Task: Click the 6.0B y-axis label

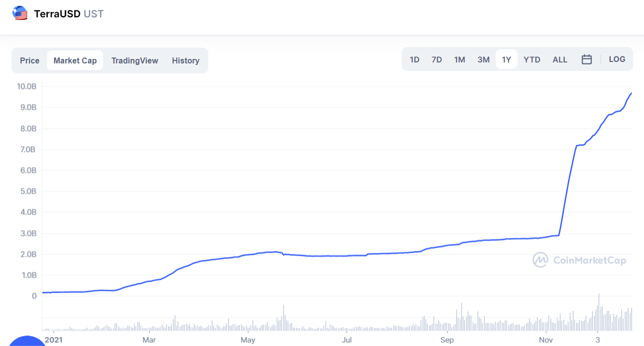Action: tap(27, 170)
